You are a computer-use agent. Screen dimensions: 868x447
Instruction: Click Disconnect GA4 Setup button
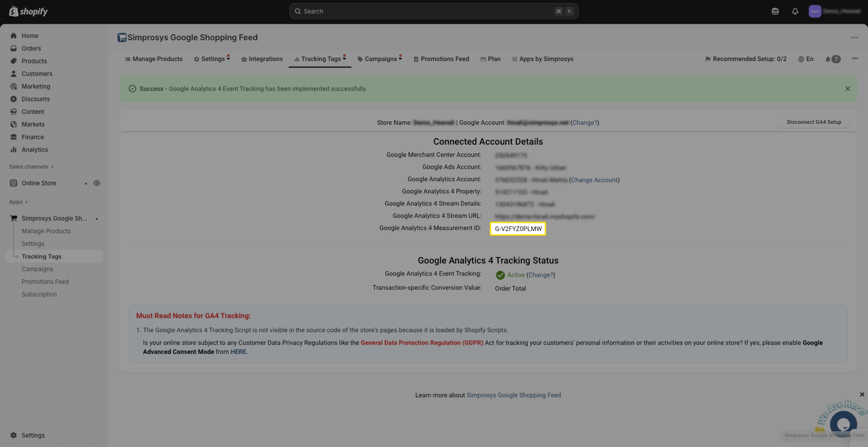pyautogui.click(x=814, y=122)
